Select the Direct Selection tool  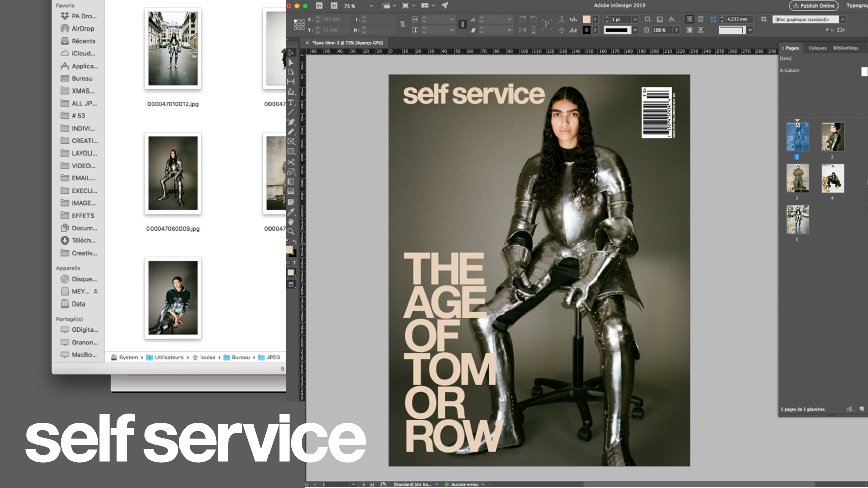tap(291, 62)
